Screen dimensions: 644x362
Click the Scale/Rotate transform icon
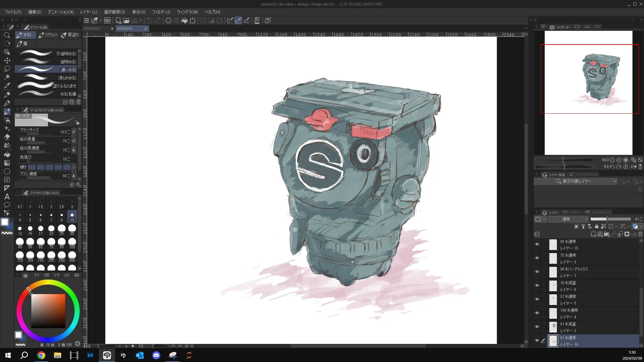pyautogui.click(x=193, y=20)
